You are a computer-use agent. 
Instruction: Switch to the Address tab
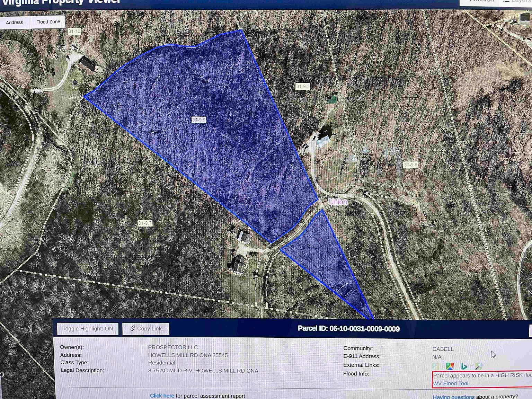[15, 23]
